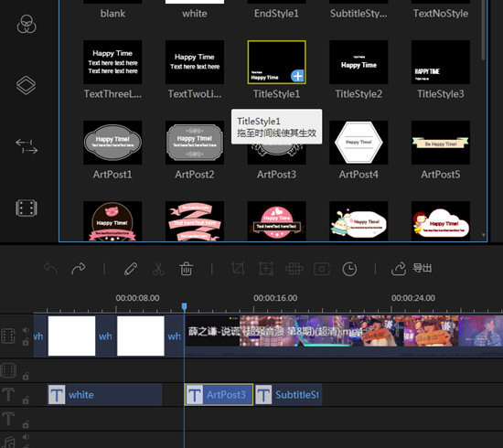503x448 pixels.
Task: Toggle the lock on the overlay video track
Action: (26, 376)
